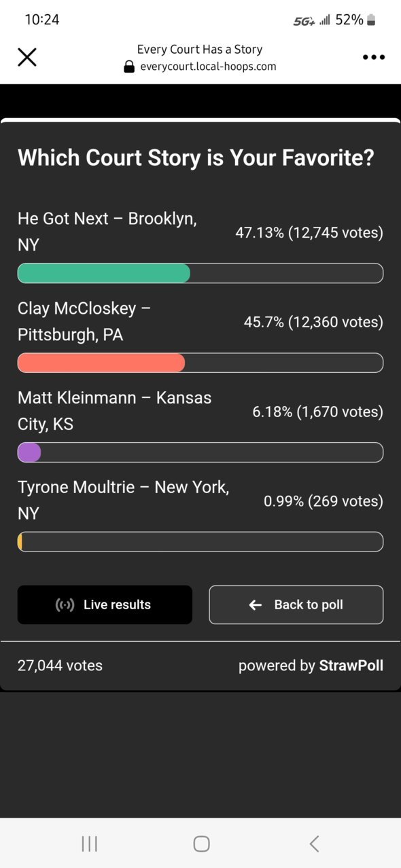Screen dimensions: 401x868
Task: Tap the battery indicator in status bar
Action: click(371, 20)
